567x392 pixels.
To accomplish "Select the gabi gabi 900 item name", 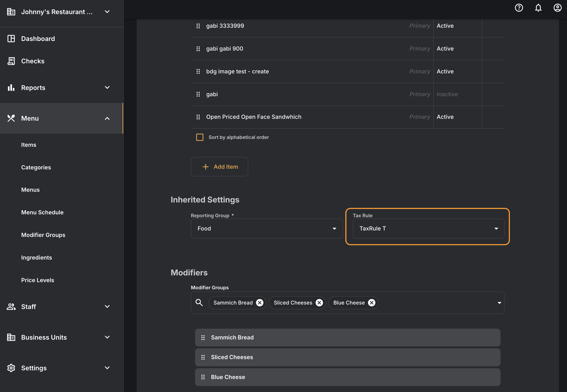I will click(x=225, y=49).
